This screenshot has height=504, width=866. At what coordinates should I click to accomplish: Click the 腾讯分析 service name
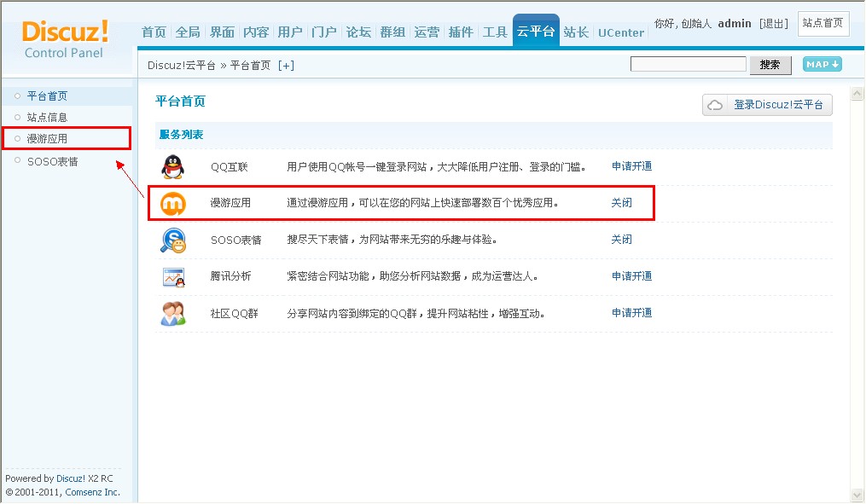pos(231,276)
